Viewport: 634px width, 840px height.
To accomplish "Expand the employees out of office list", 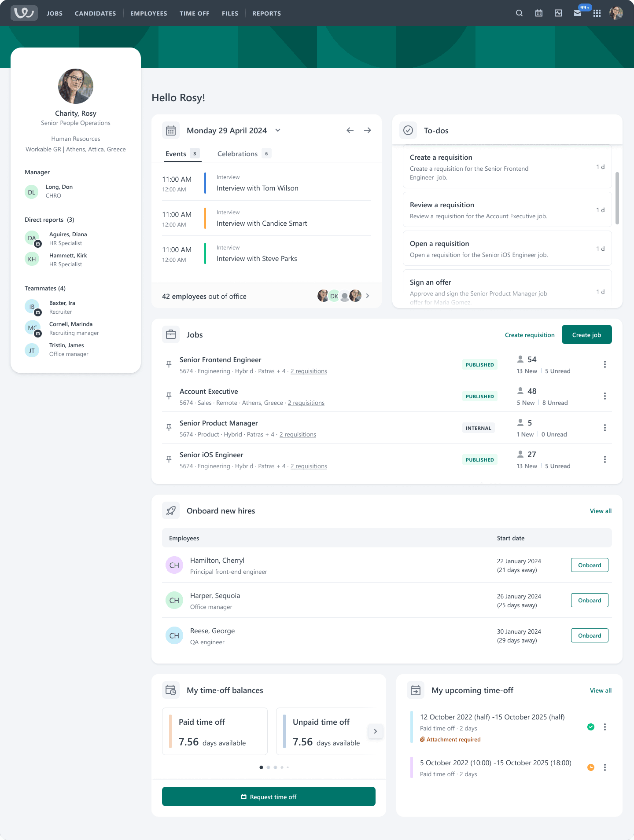I will tap(368, 296).
